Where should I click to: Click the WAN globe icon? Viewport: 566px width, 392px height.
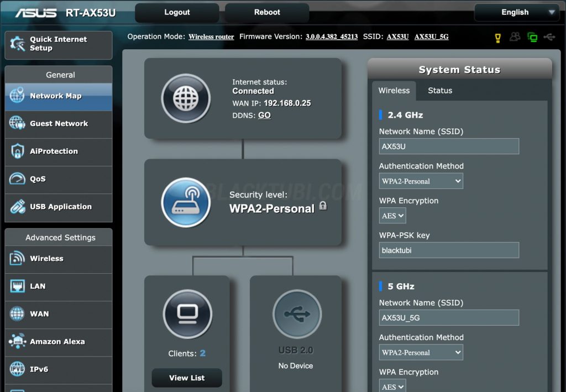17,313
